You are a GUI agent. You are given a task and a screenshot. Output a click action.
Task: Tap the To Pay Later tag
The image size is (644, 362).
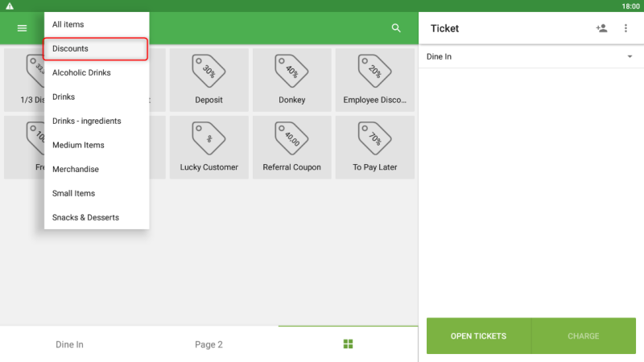point(374,146)
